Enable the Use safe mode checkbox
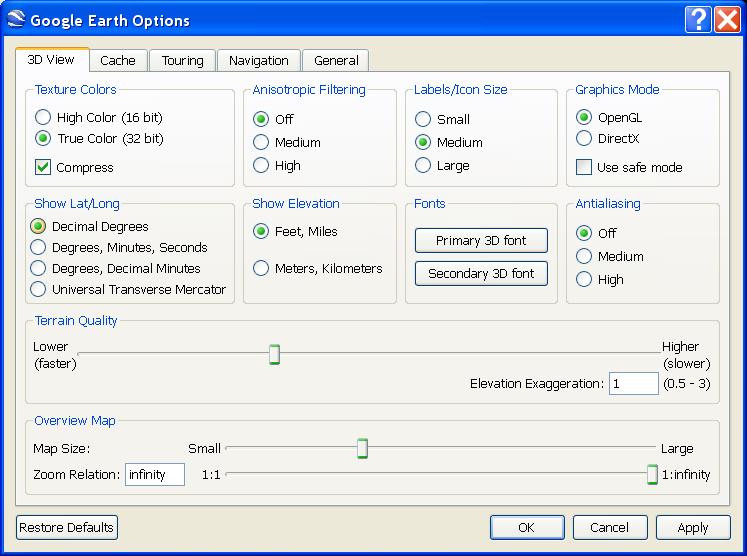 click(584, 167)
